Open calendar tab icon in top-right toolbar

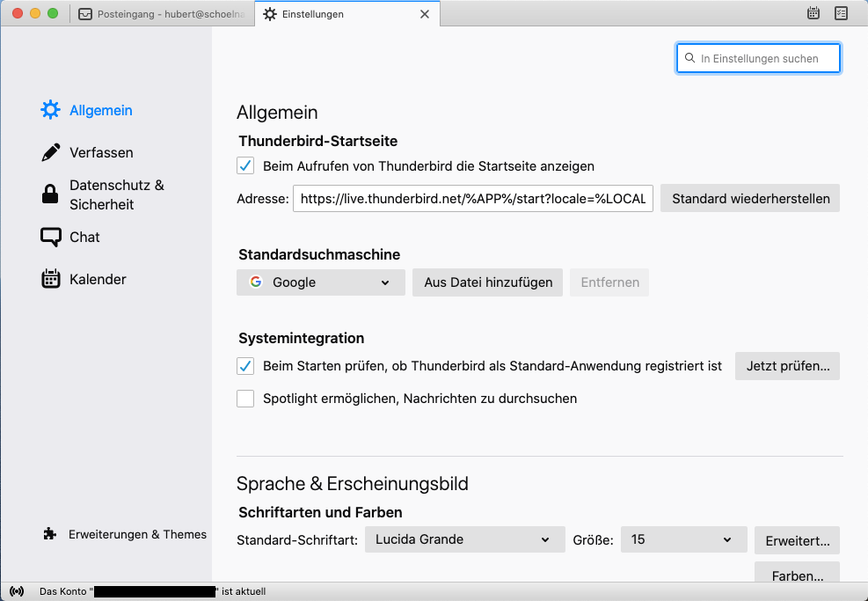coord(813,13)
